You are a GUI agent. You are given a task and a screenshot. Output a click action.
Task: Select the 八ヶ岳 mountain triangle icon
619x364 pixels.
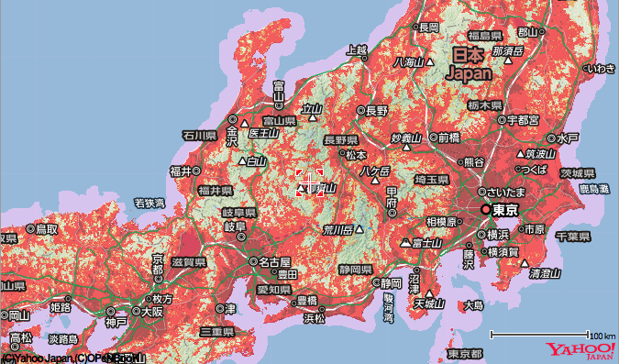point(375,181)
